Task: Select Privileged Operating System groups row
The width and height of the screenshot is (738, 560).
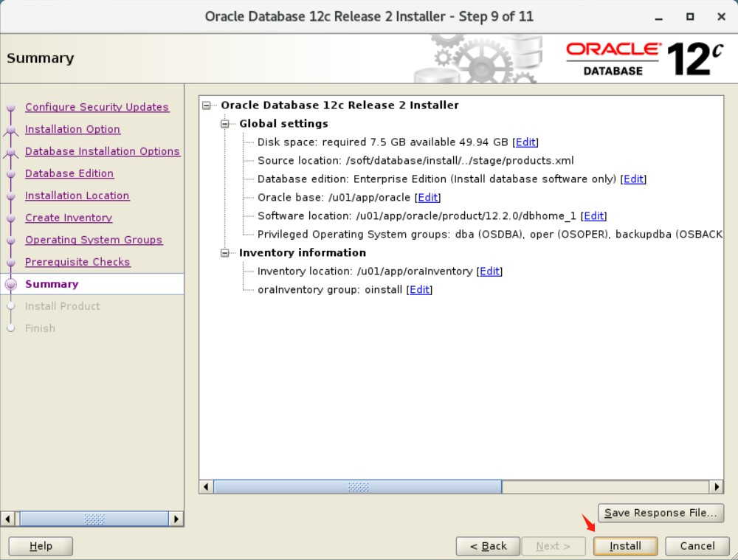Action: click(489, 235)
